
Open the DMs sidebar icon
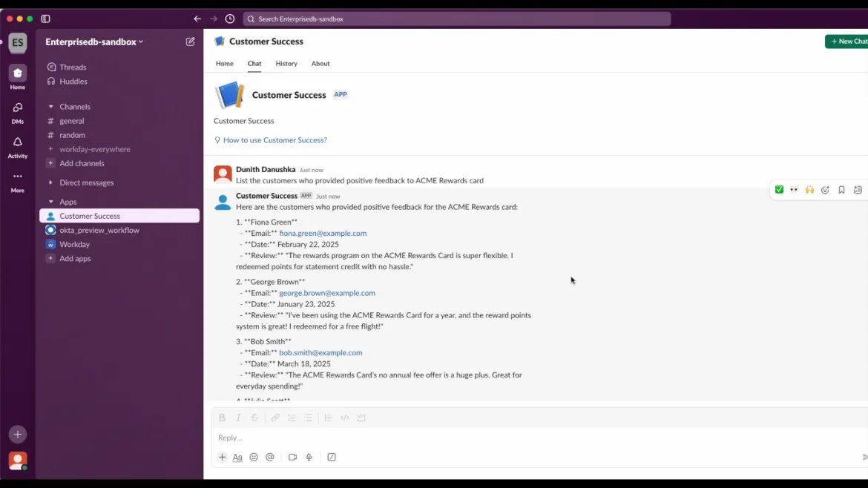(18, 112)
